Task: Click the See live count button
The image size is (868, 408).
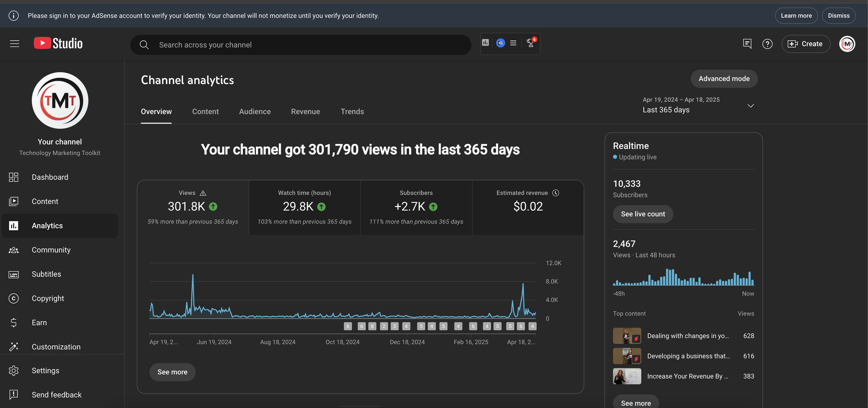Action: click(643, 214)
